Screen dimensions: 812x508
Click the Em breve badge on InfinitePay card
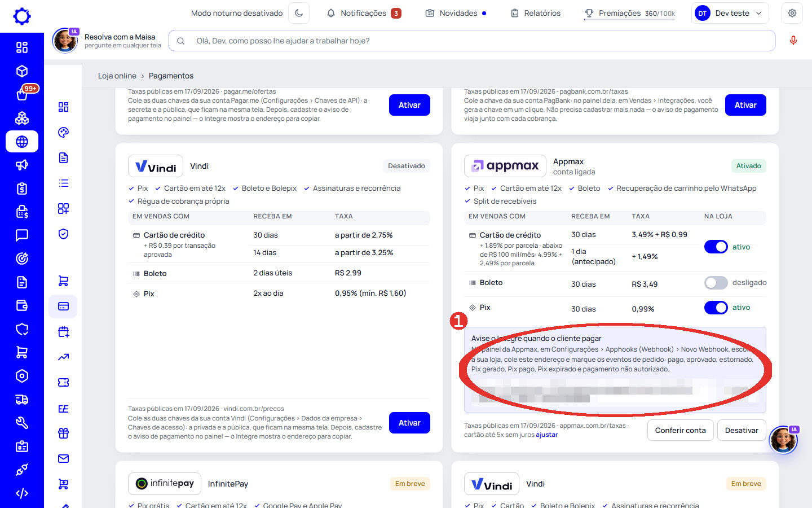tap(410, 484)
